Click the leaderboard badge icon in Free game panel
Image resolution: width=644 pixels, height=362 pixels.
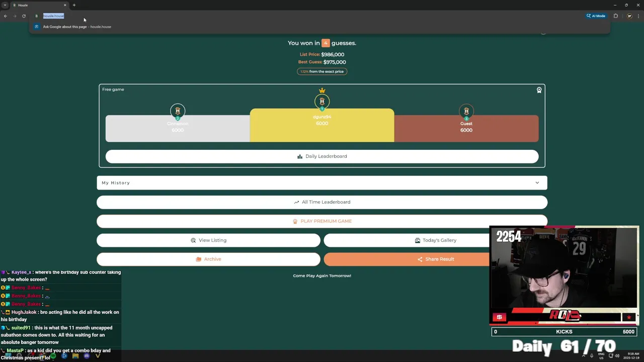(539, 90)
